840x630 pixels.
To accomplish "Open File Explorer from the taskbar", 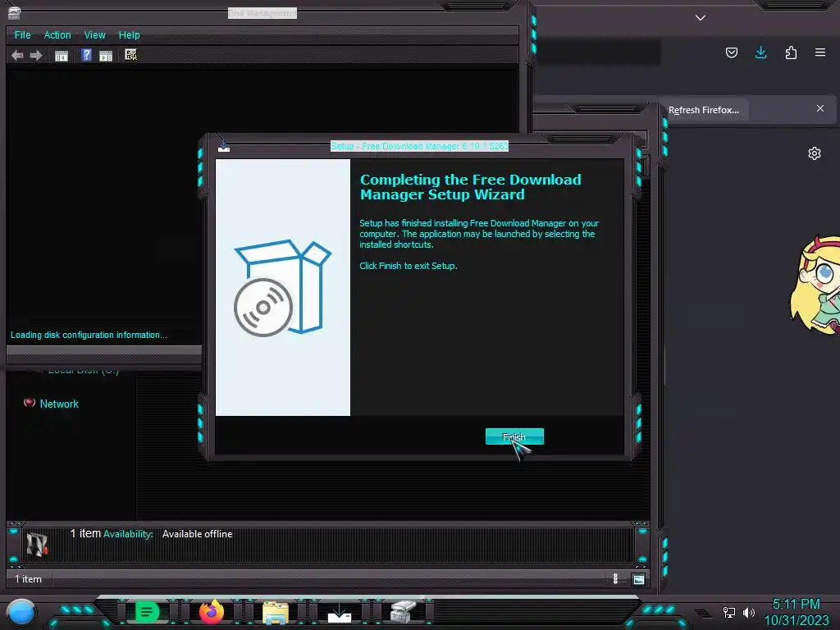I will coord(276,612).
